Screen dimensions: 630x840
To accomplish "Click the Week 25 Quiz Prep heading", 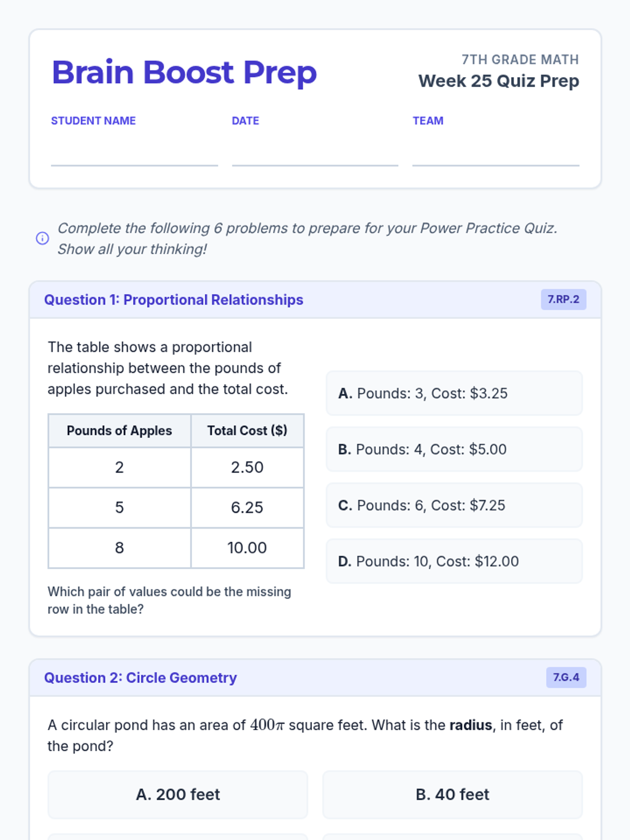I will tap(499, 81).
